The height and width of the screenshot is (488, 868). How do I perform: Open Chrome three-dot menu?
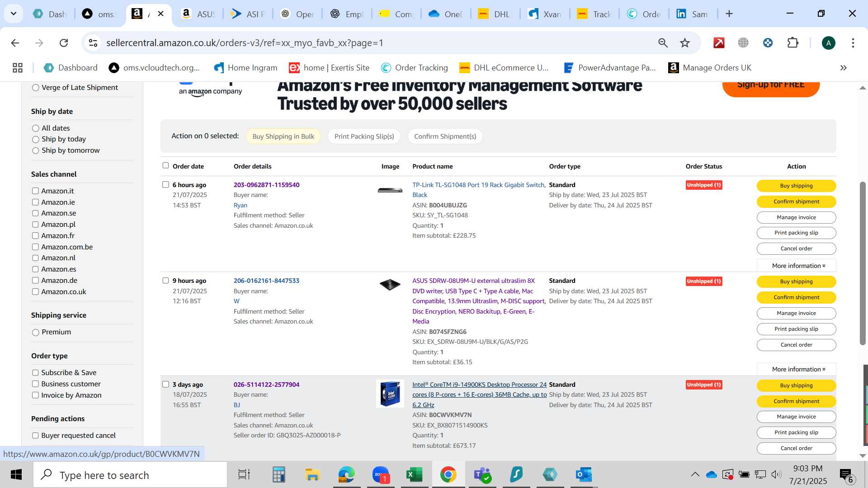tap(853, 43)
